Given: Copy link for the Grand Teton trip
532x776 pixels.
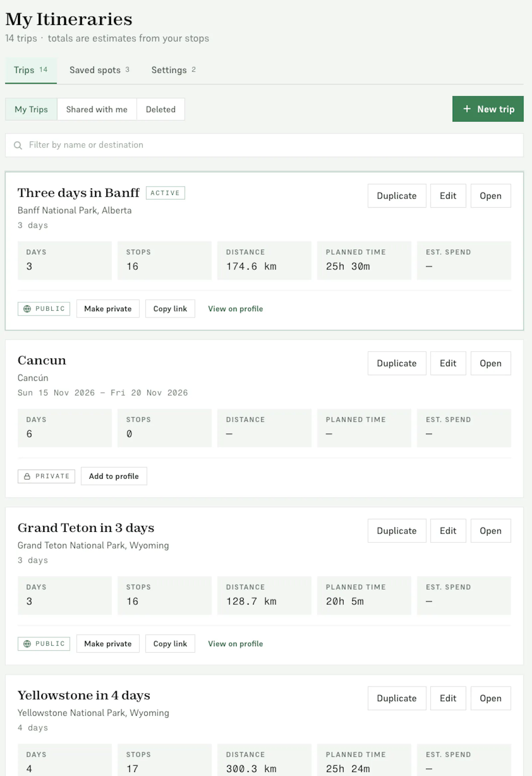Looking at the screenshot, I should (x=170, y=644).
